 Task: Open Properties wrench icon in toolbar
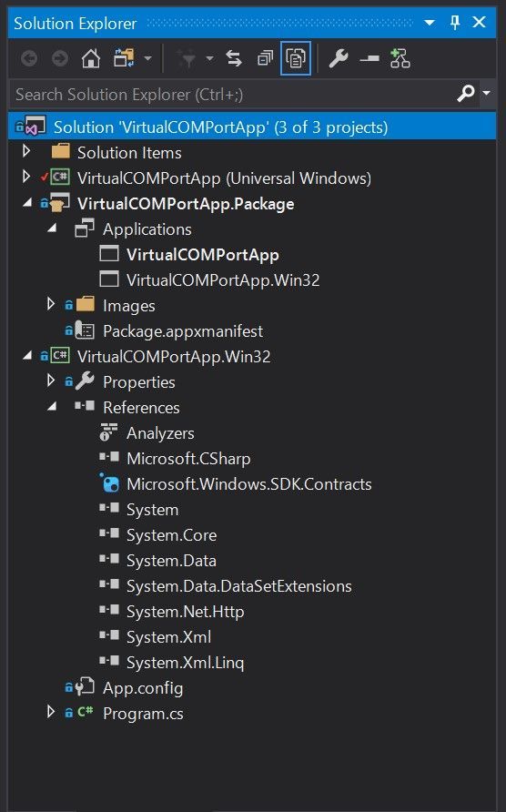pyautogui.click(x=339, y=58)
